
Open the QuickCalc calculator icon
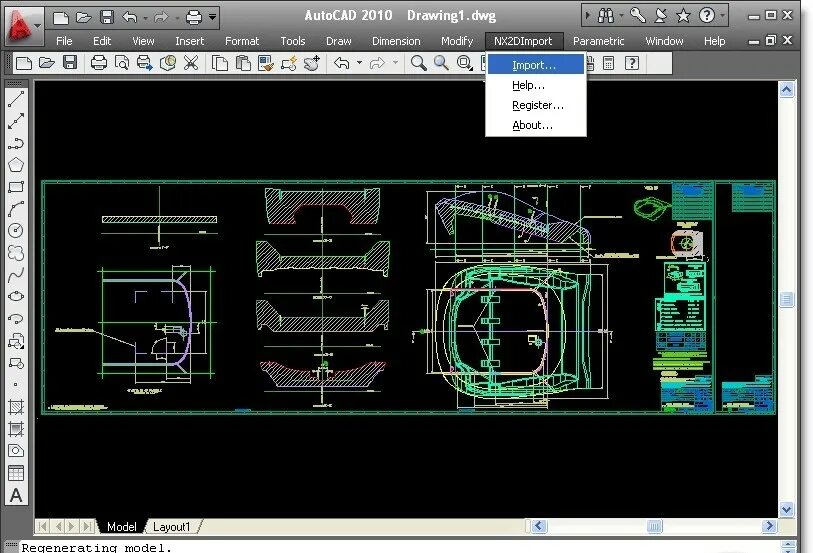(x=609, y=63)
